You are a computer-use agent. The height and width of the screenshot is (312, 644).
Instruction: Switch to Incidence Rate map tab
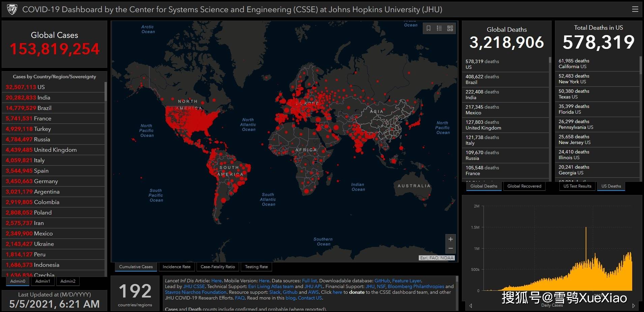point(177,267)
